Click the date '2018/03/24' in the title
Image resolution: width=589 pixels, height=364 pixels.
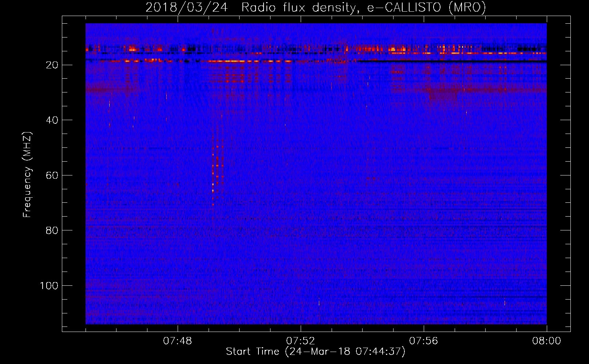click(186, 8)
